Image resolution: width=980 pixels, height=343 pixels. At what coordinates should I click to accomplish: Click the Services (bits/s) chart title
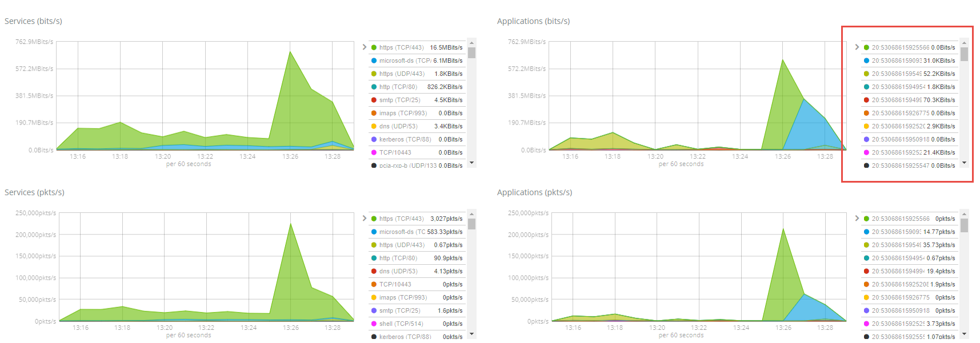[33, 21]
